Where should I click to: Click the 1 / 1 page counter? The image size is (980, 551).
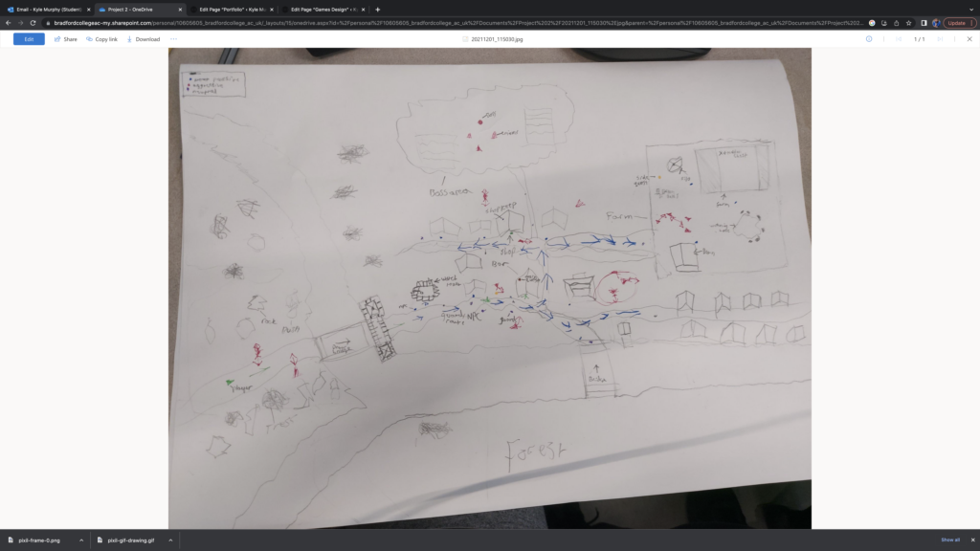920,39
